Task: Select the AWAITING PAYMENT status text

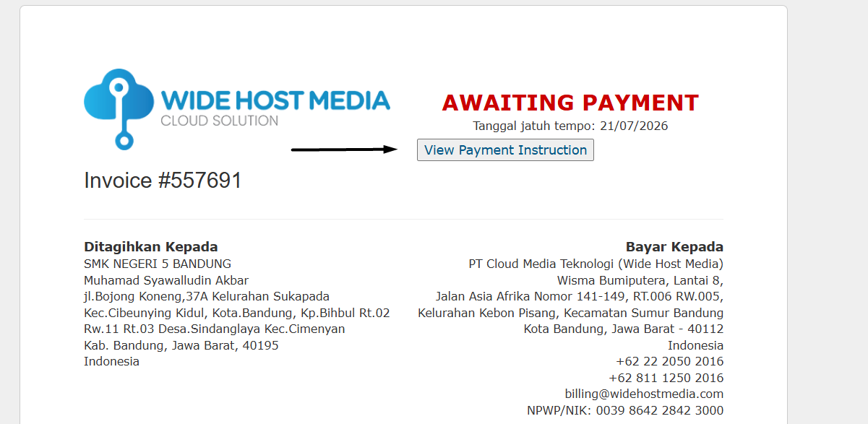Action: [570, 103]
